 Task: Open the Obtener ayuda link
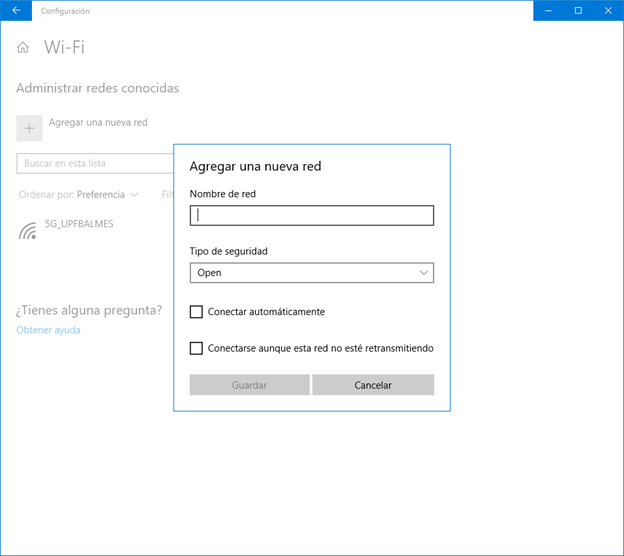point(48,330)
